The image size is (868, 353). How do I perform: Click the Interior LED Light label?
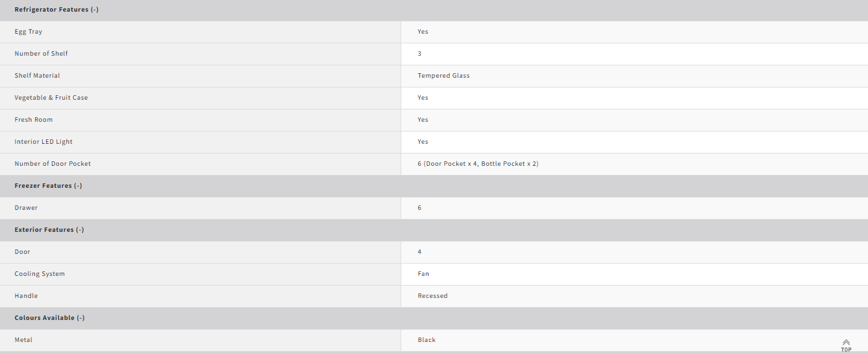[43, 142]
